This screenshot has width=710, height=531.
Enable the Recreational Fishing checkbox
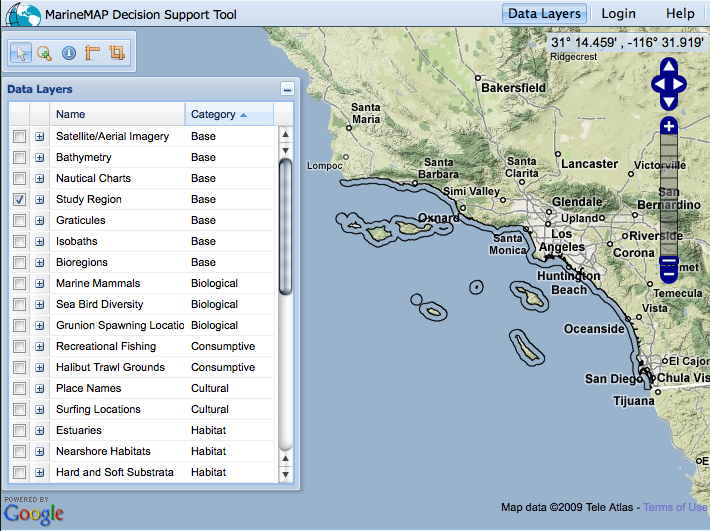(19, 346)
